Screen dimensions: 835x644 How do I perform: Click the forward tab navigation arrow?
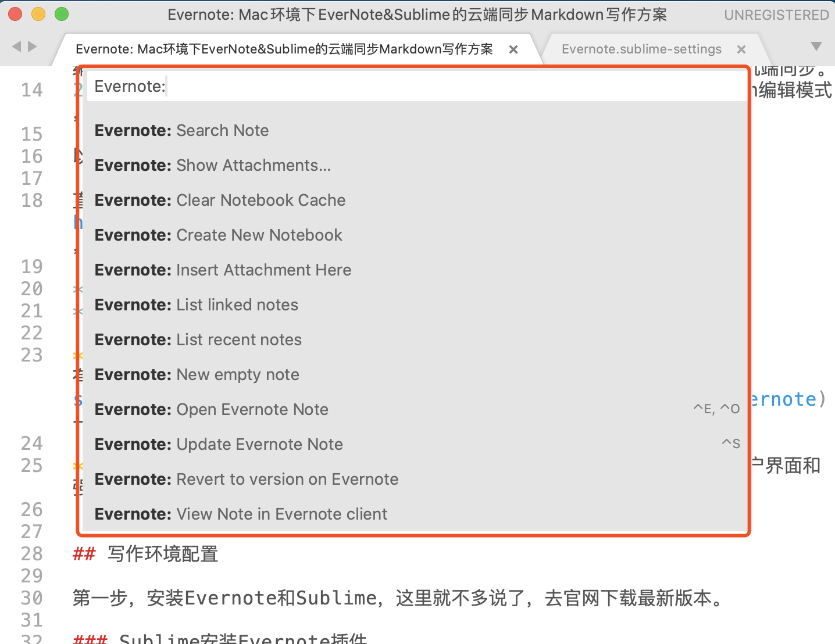tap(33, 46)
